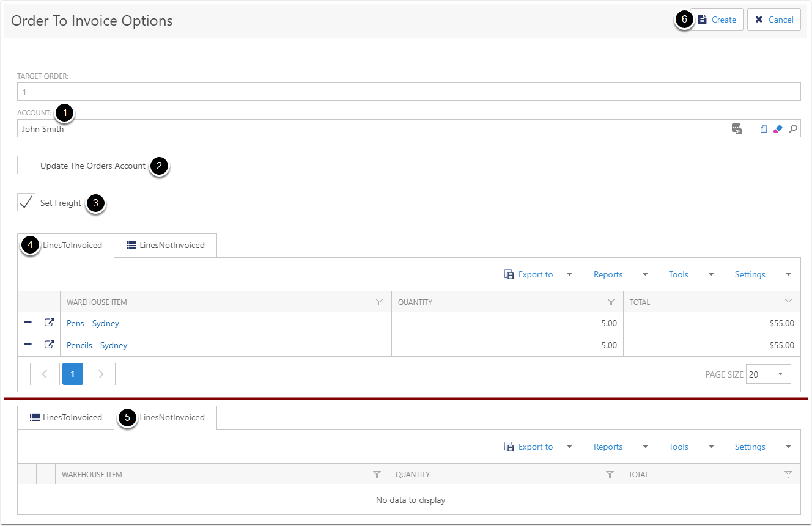Open Reports in the upper grid toolbar
The width and height of the screenshot is (812, 526).
click(x=608, y=274)
